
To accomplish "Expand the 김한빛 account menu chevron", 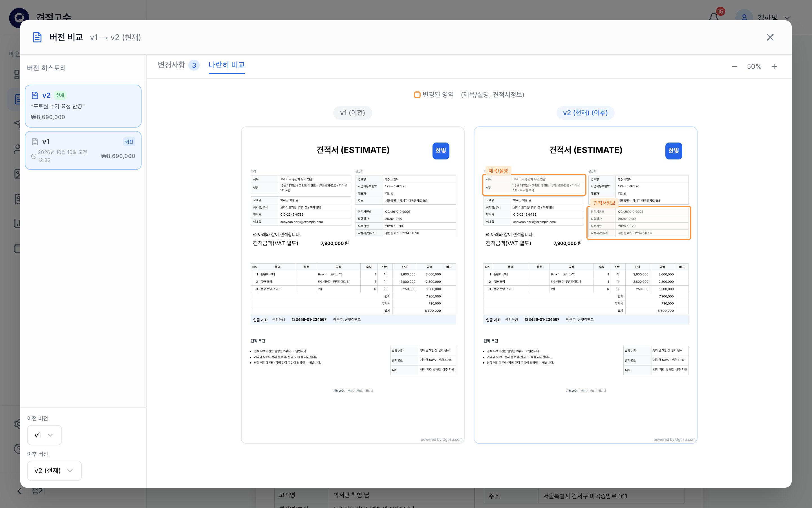I will click(787, 18).
